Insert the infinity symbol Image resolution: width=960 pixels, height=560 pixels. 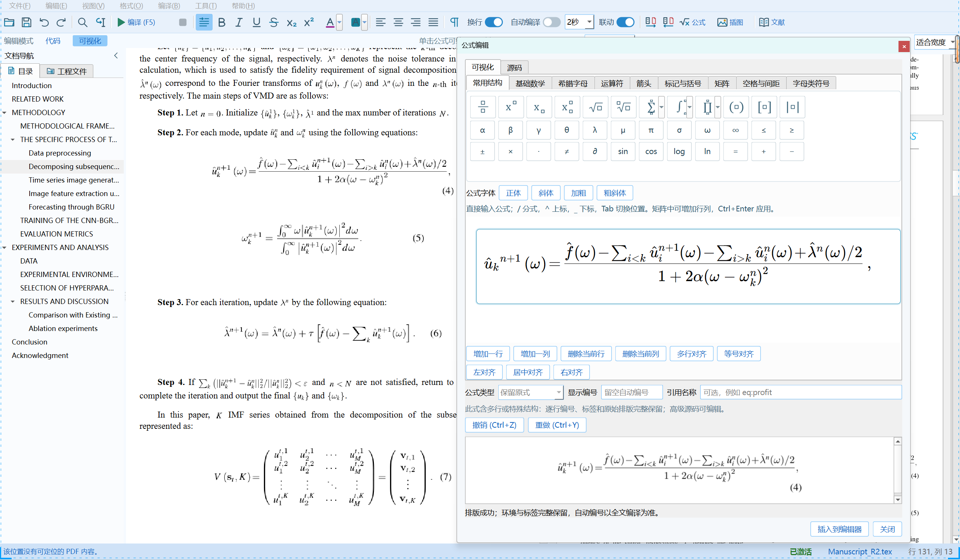[735, 130]
